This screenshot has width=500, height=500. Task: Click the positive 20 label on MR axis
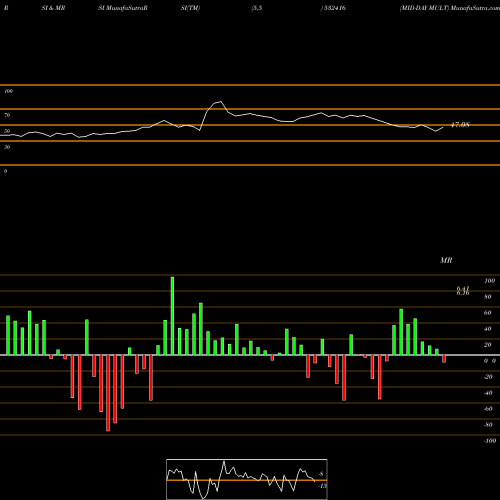[488, 345]
